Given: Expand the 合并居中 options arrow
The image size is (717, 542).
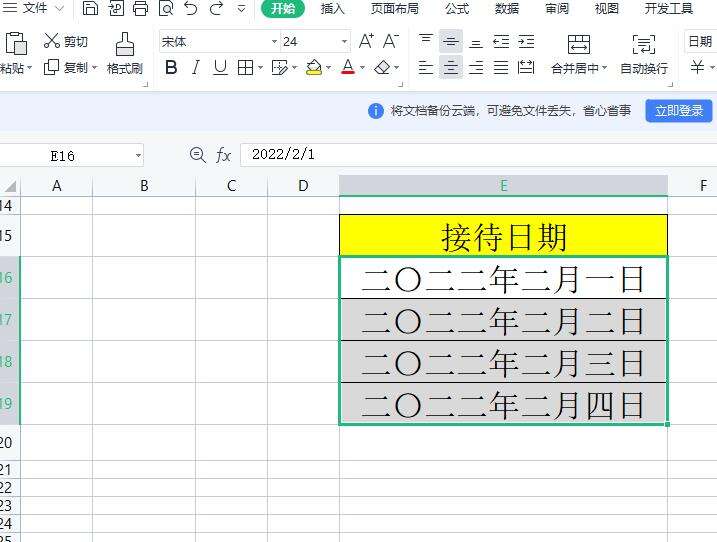Looking at the screenshot, I should pyautogui.click(x=605, y=68).
